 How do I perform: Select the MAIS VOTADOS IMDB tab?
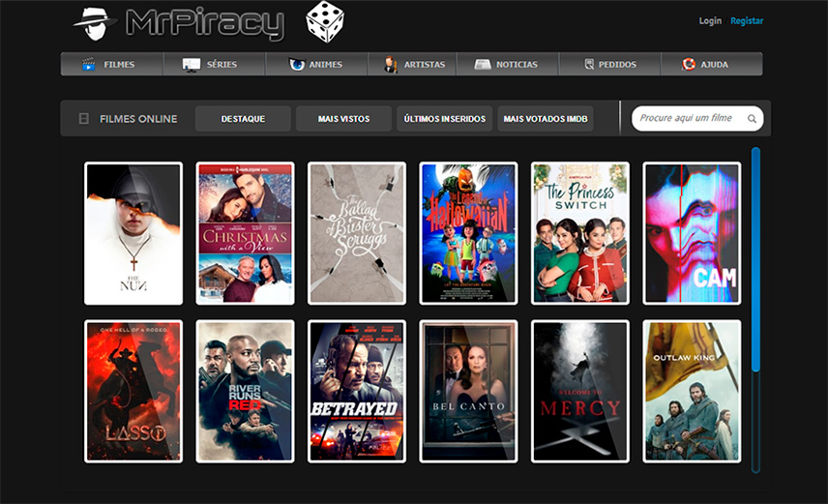546,118
